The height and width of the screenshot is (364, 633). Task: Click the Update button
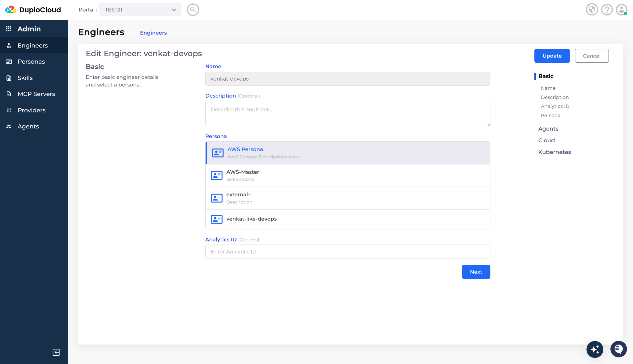552,56
